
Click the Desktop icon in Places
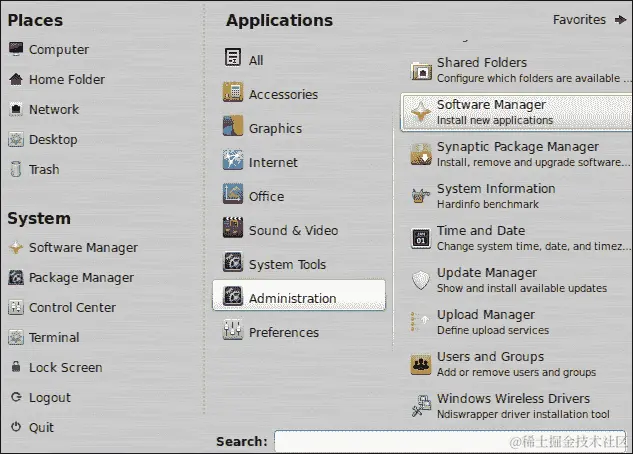pyautogui.click(x=16, y=139)
